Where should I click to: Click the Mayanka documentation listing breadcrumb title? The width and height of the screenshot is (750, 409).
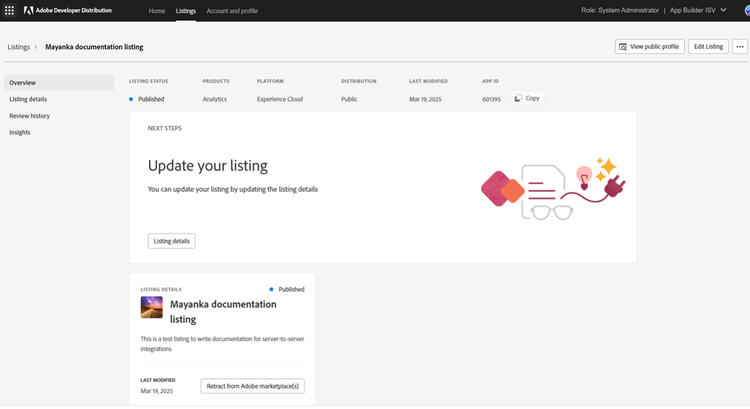click(x=94, y=47)
